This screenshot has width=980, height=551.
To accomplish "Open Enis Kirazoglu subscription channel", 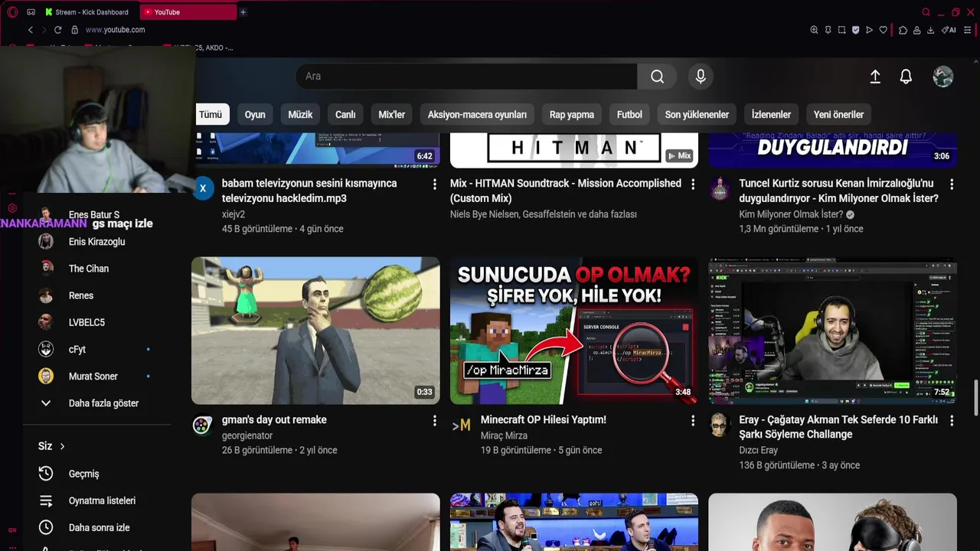I will (97, 242).
